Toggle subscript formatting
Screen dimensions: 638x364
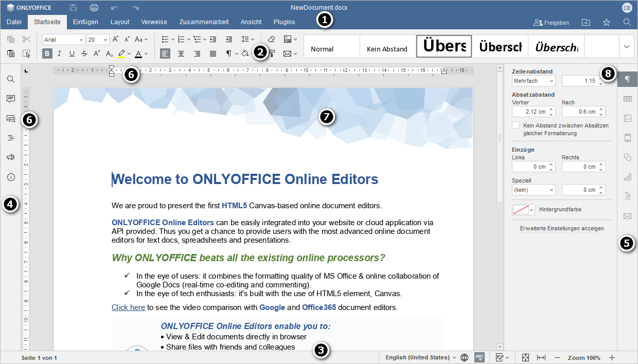(x=109, y=53)
